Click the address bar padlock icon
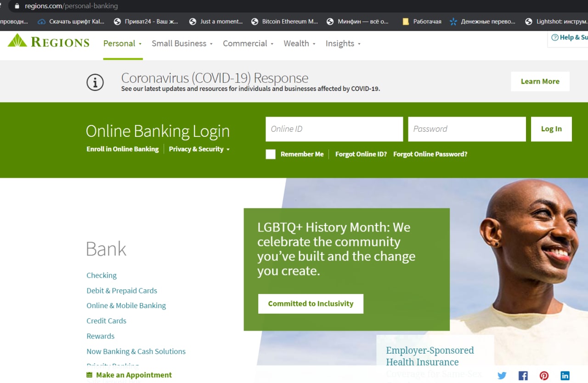The height and width of the screenshot is (383, 588). pos(17,6)
